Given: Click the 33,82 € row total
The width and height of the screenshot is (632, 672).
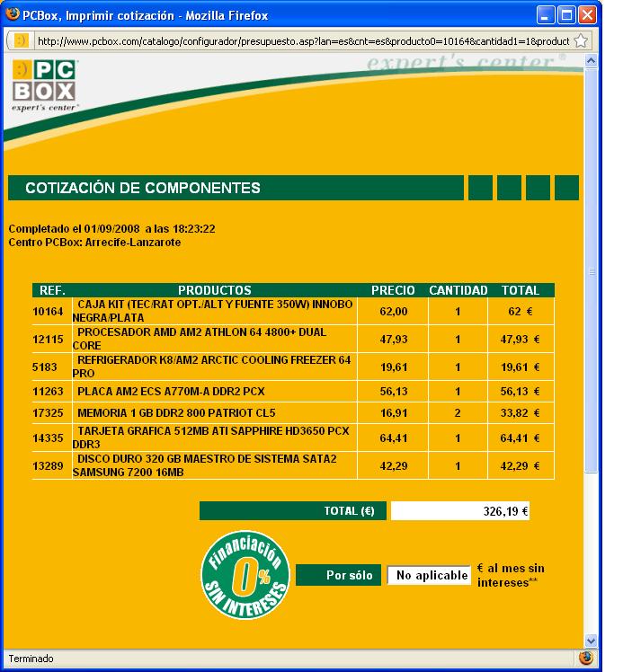Looking at the screenshot, I should tap(521, 413).
